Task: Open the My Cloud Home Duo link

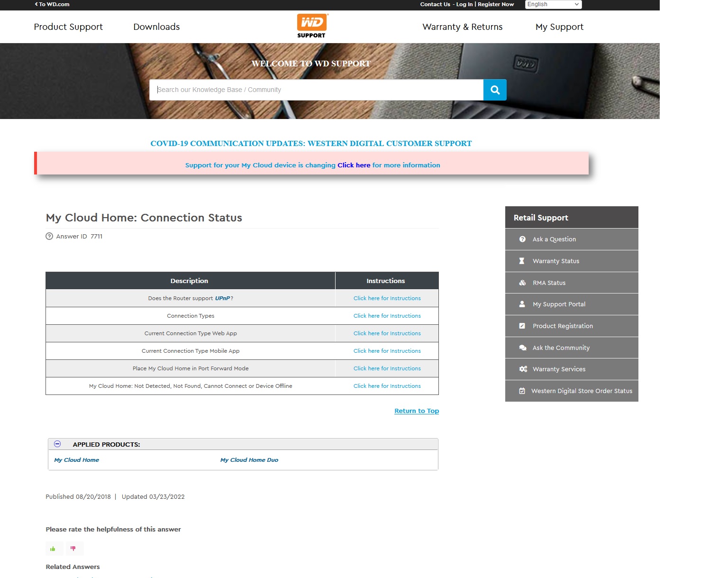Action: tap(249, 460)
